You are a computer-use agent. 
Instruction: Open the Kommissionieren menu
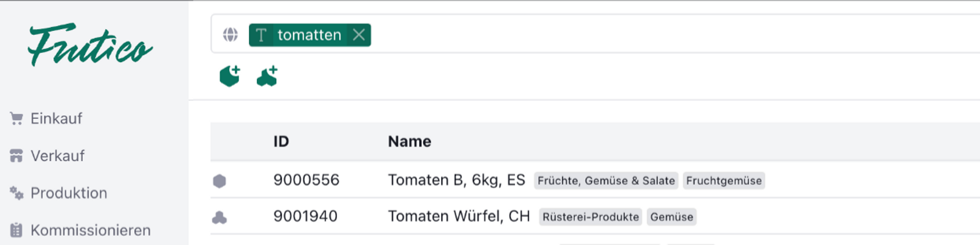tap(90, 230)
